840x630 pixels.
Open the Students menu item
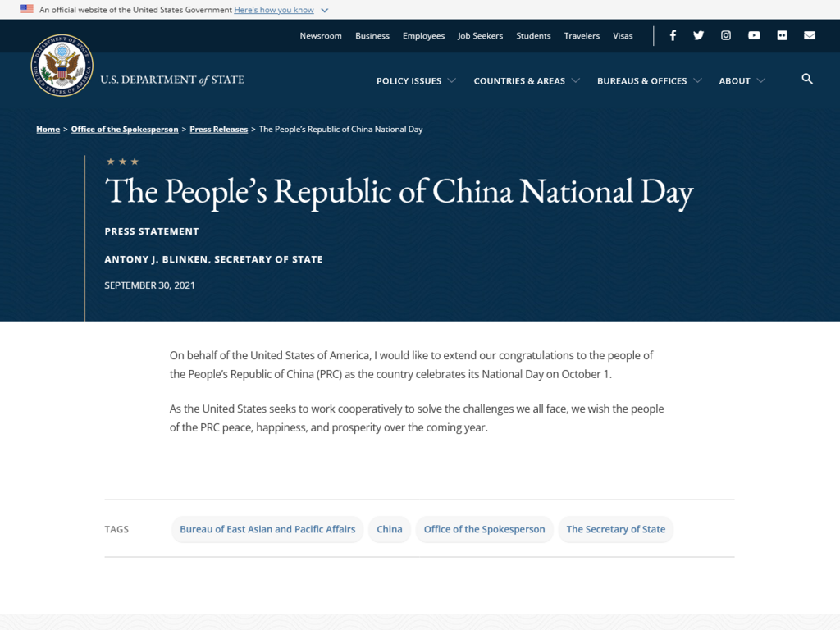tap(533, 36)
